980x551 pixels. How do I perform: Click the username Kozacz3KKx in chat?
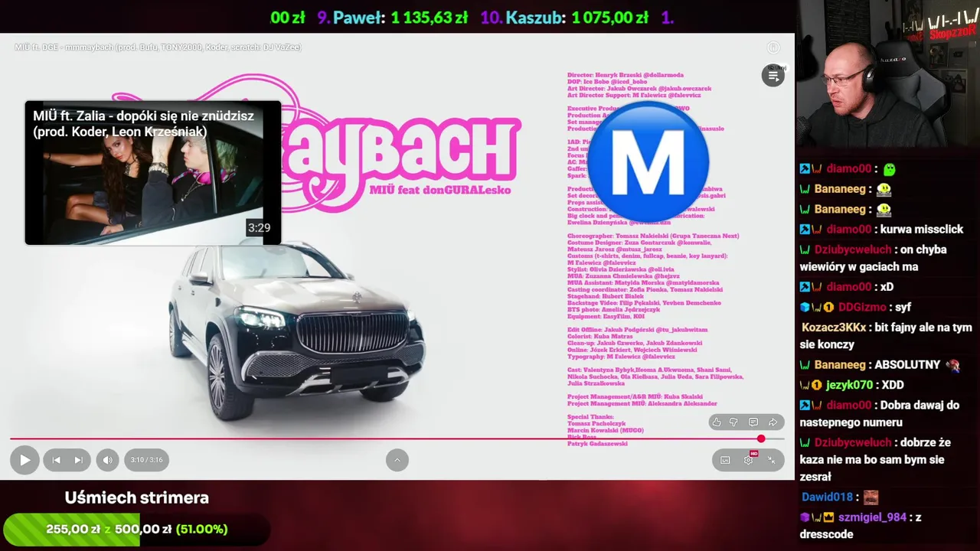pos(834,328)
